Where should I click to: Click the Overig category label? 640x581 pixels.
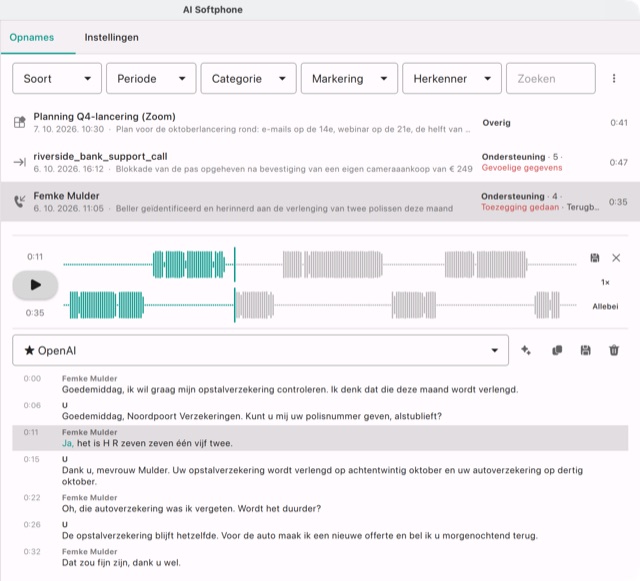click(x=496, y=122)
